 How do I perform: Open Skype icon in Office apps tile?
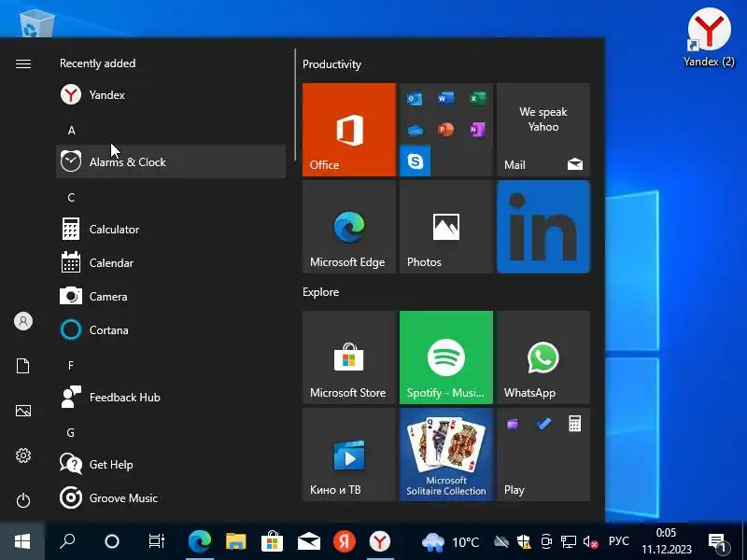pos(415,161)
